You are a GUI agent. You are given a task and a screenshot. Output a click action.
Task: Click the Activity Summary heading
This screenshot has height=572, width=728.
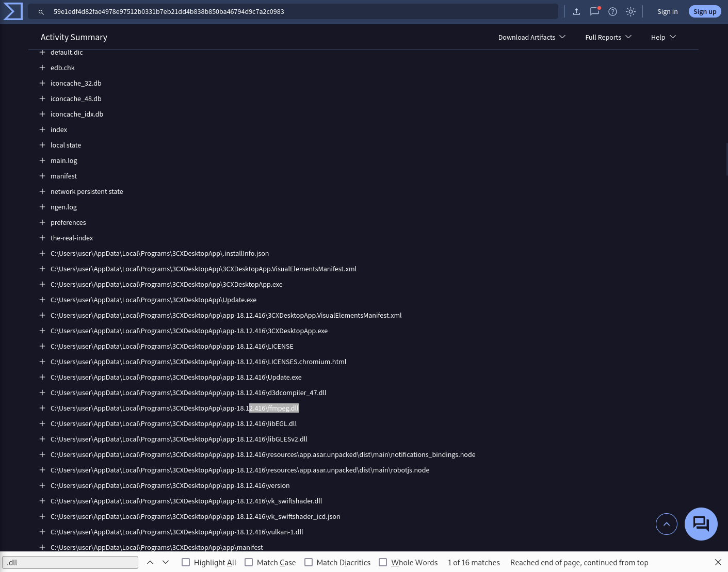[74, 37]
